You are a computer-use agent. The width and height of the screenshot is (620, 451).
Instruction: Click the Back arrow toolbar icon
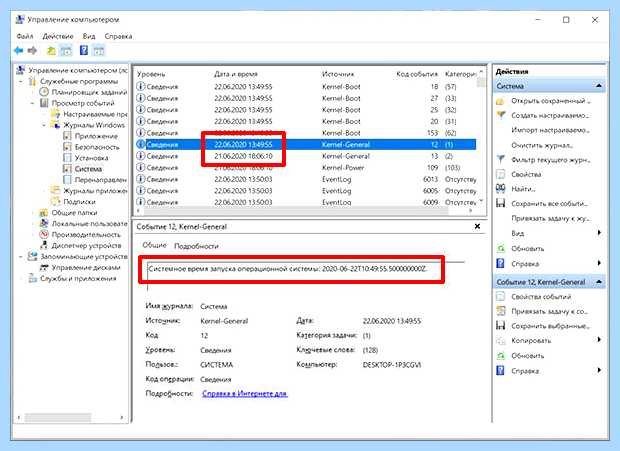(x=19, y=51)
